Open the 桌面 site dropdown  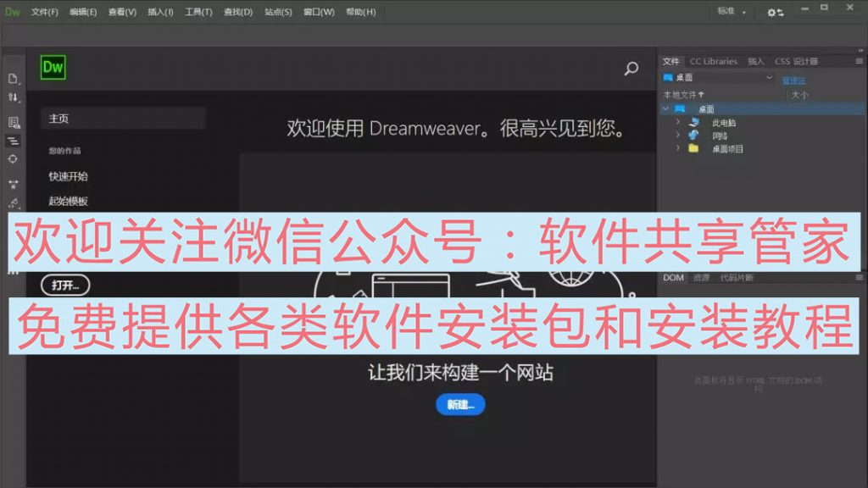pyautogui.click(x=718, y=77)
